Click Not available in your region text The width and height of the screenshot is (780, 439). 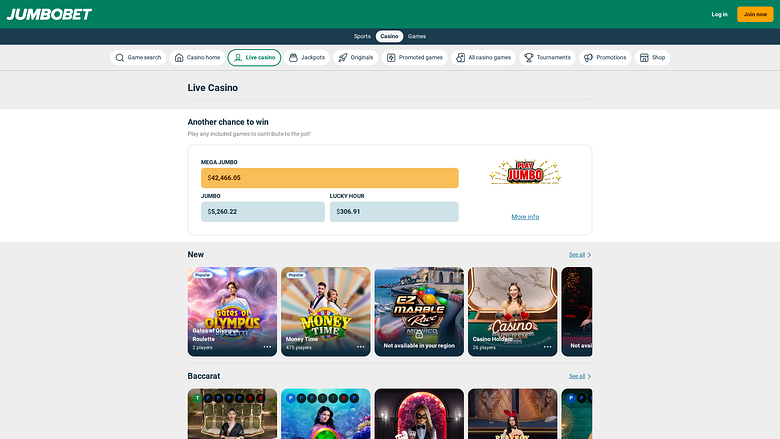(419, 346)
